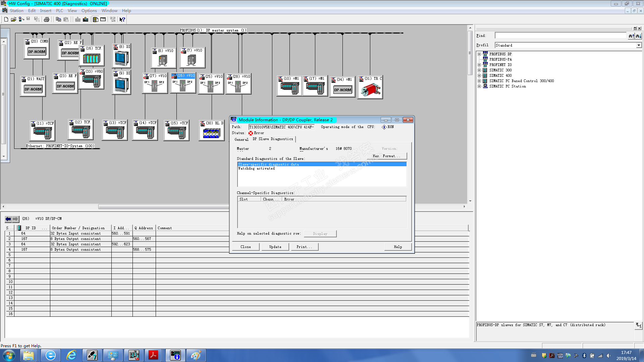Click the Find input field in catalog
This screenshot has height=362, width=644.
(x=560, y=36)
